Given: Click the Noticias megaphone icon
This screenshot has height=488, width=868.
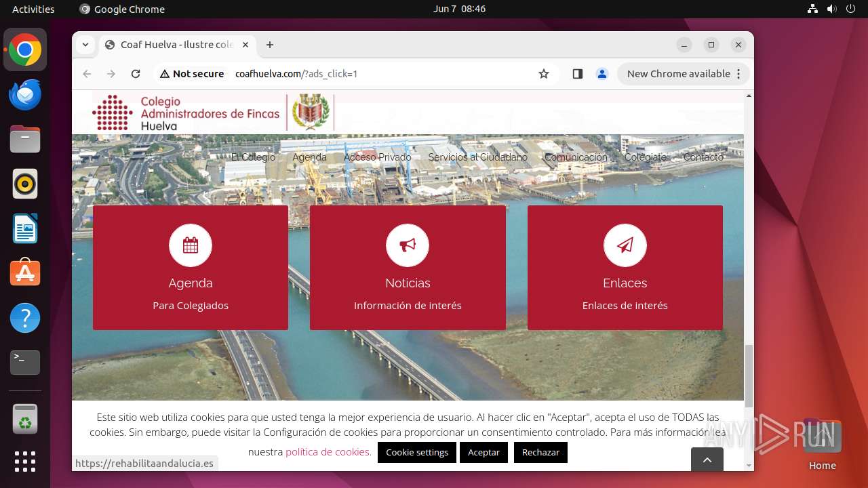Looking at the screenshot, I should click(x=408, y=245).
